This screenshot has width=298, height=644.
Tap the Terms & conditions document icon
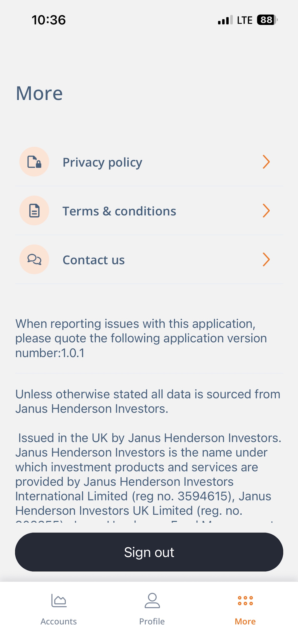click(x=34, y=211)
